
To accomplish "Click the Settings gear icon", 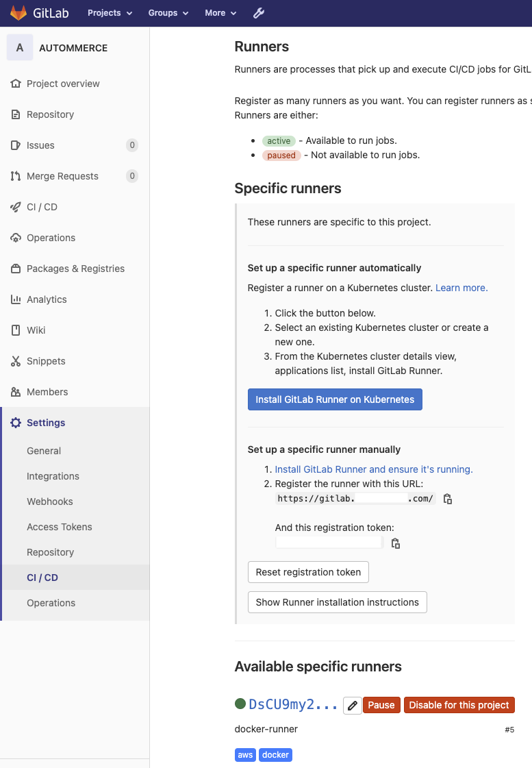I will (16, 423).
